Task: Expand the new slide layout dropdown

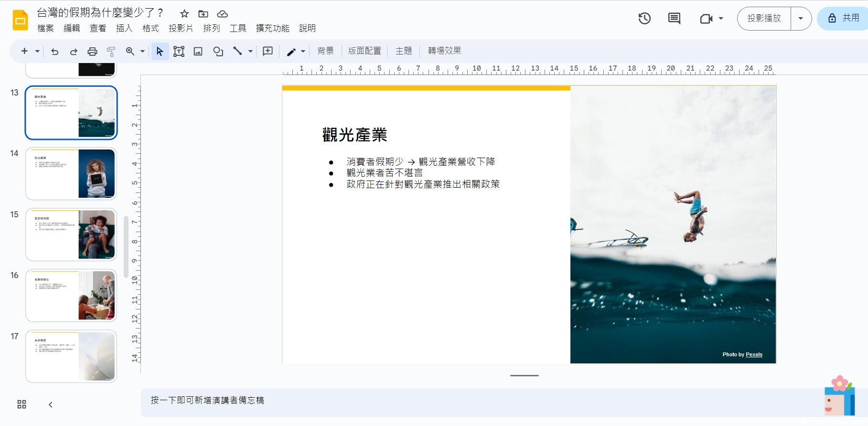Action: tap(37, 52)
